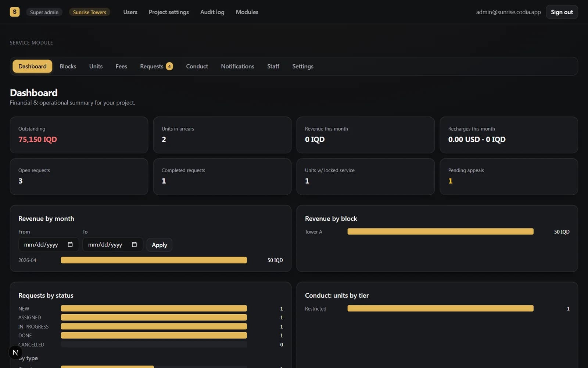Click the To date input field
Image resolution: width=588 pixels, height=368 pixels.
point(112,245)
